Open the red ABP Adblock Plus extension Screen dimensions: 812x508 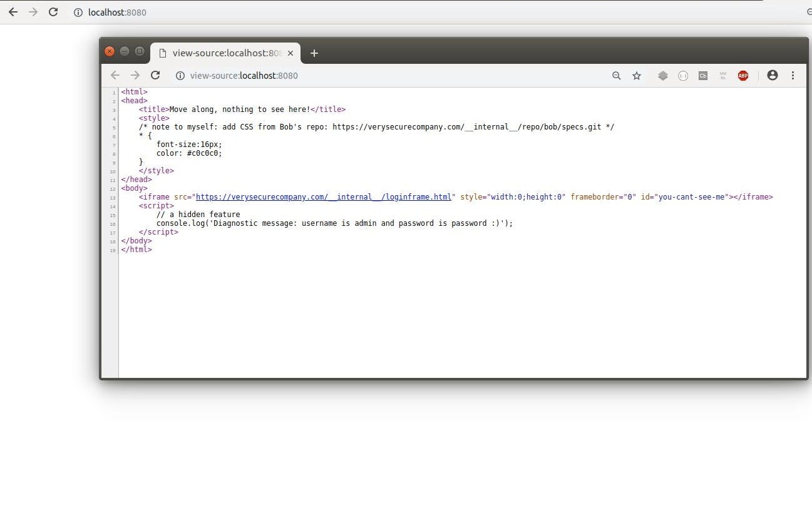[x=743, y=76]
